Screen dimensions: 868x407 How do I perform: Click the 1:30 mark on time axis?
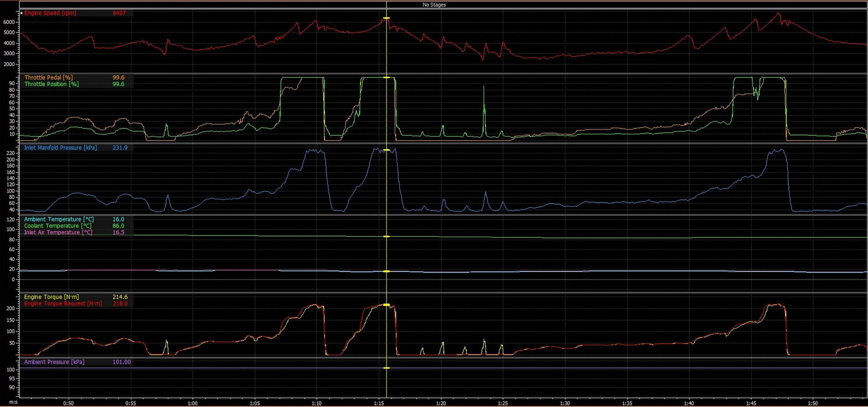click(x=565, y=402)
